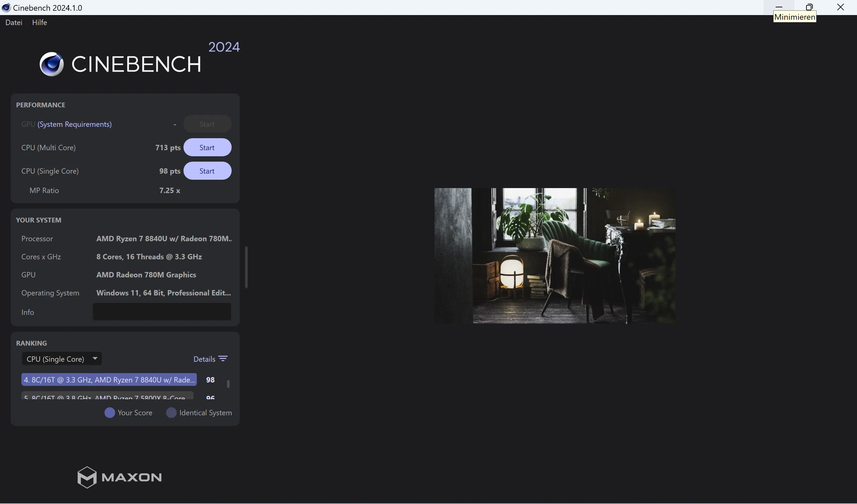This screenshot has height=504, width=857.
Task: Click the 713 pts multi core score
Action: pyautogui.click(x=168, y=148)
